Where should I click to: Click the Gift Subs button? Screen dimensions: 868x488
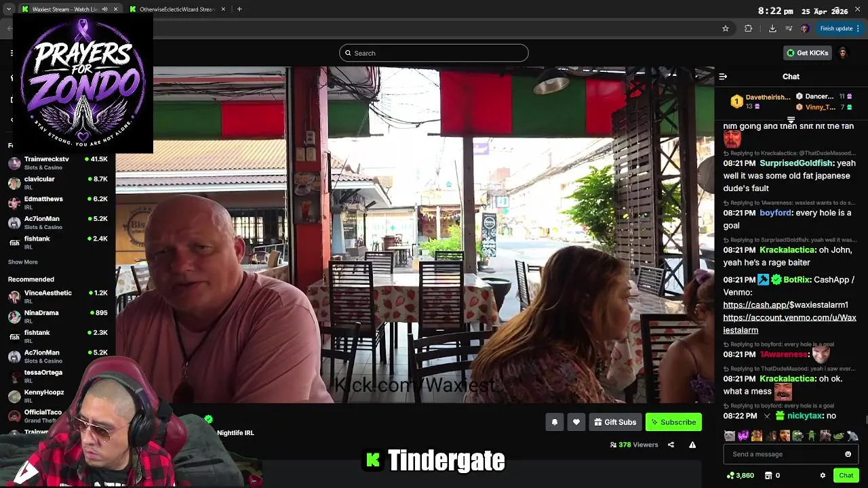[x=615, y=422]
